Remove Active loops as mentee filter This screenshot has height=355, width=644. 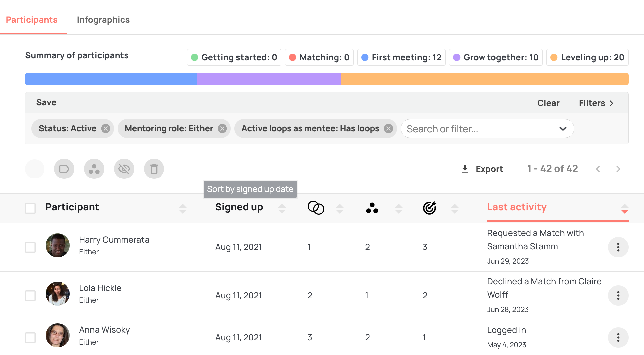(x=388, y=129)
